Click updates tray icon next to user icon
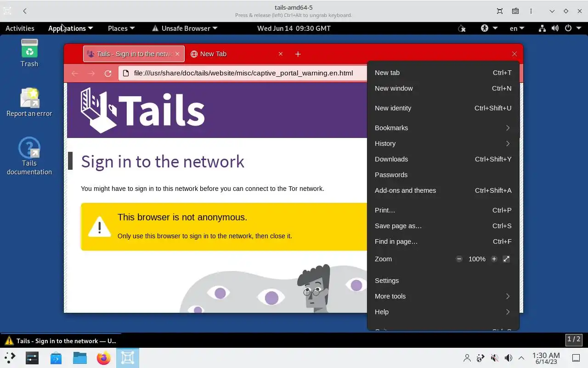 481,358
